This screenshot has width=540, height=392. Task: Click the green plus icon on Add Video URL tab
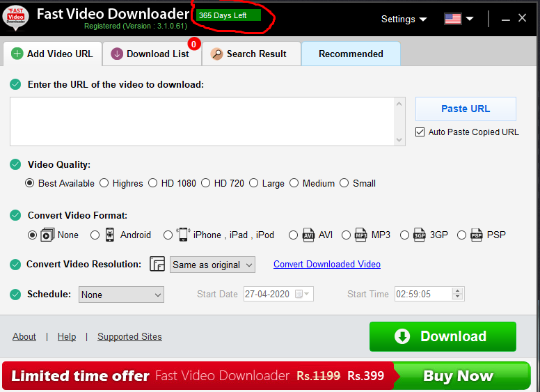[x=17, y=54]
